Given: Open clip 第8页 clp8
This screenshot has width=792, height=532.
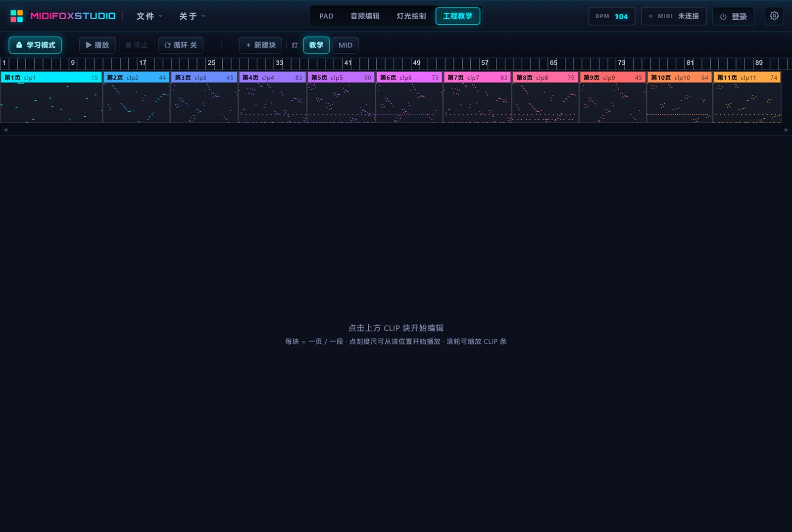Looking at the screenshot, I should click(x=545, y=97).
